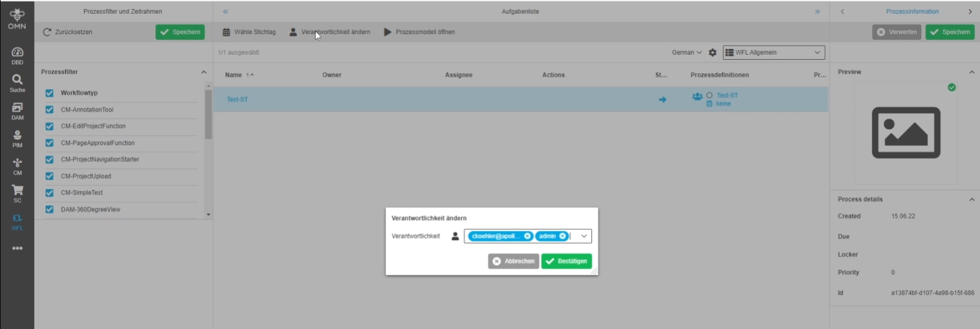The width and height of the screenshot is (980, 329).
Task: Collapse left panel with double chevron
Action: click(225, 11)
